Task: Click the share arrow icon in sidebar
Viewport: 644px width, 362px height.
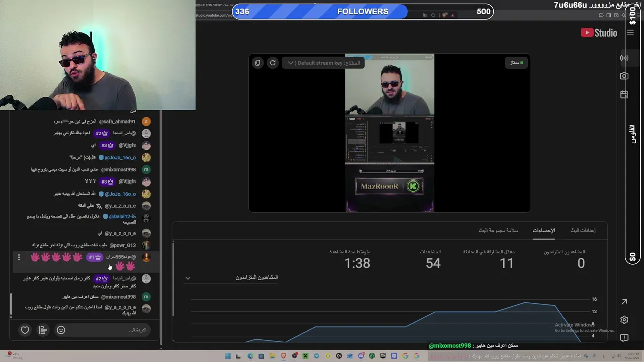Action: pos(624,302)
